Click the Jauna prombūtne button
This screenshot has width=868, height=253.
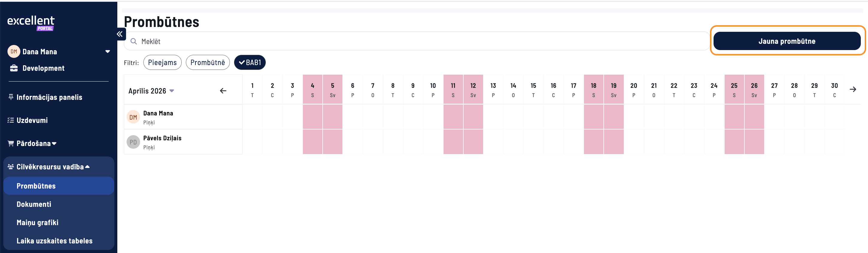click(x=787, y=41)
